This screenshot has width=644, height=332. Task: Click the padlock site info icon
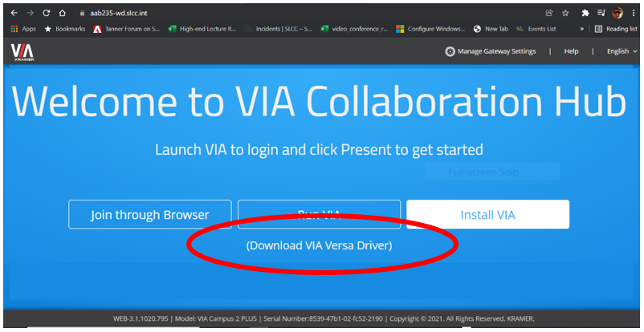(82, 13)
